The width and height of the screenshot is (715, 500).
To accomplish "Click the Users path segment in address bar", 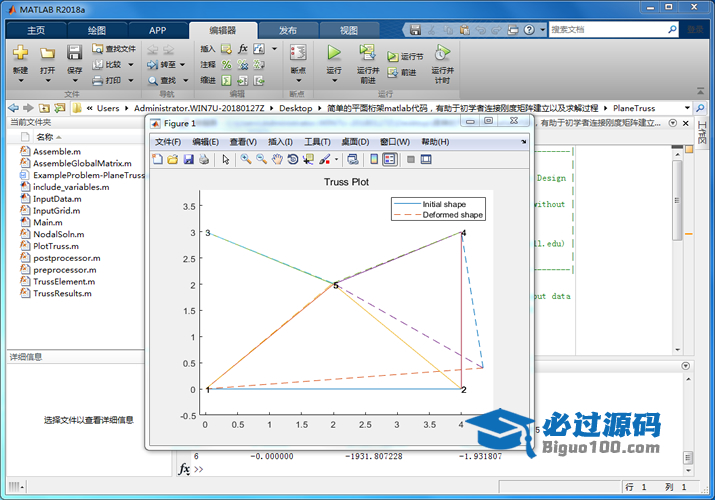I will click(x=108, y=108).
